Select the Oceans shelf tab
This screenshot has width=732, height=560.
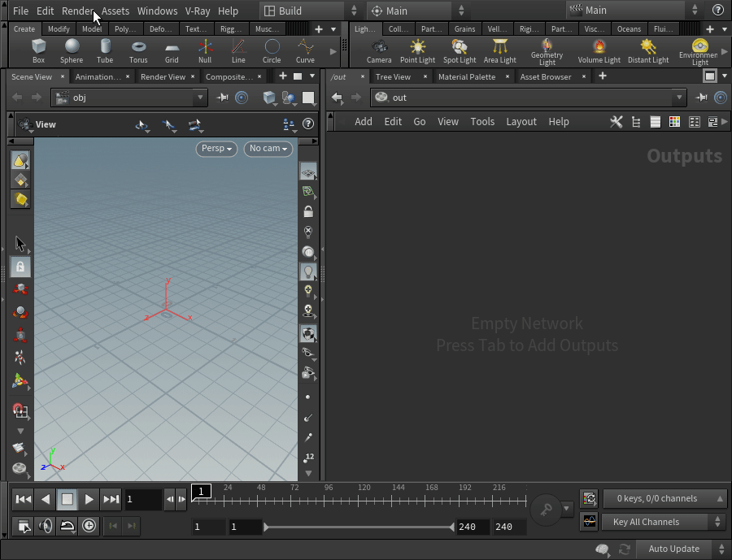[629, 29]
